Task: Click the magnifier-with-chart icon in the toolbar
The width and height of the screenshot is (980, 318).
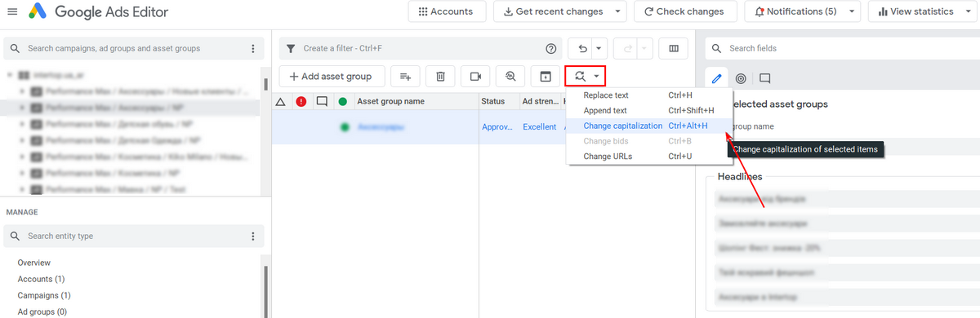Action: pos(510,77)
